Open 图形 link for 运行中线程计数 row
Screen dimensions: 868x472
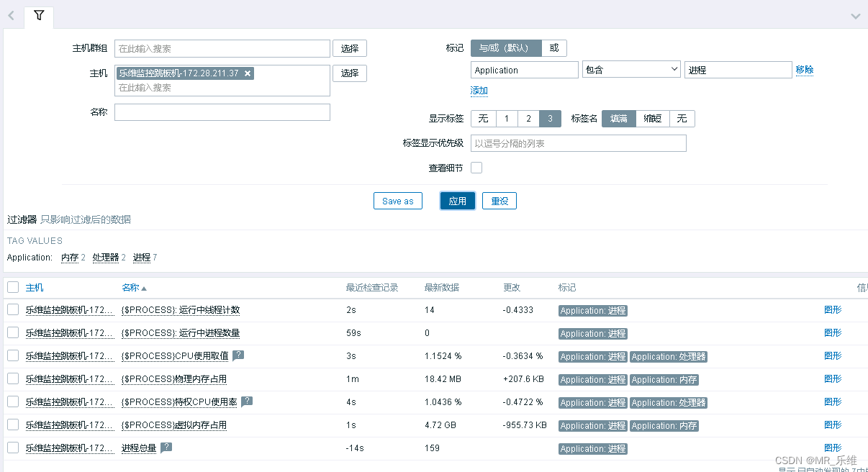point(833,310)
